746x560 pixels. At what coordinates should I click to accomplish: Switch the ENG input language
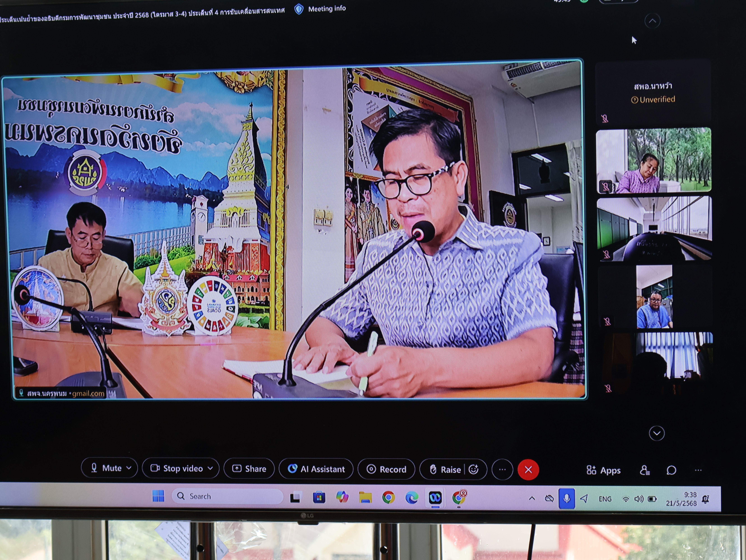(605, 499)
